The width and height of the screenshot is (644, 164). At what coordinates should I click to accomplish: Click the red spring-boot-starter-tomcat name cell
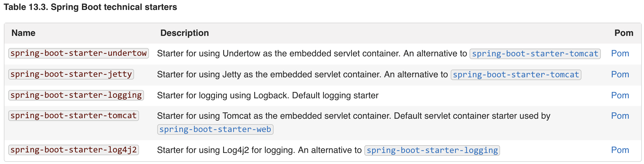tap(73, 115)
